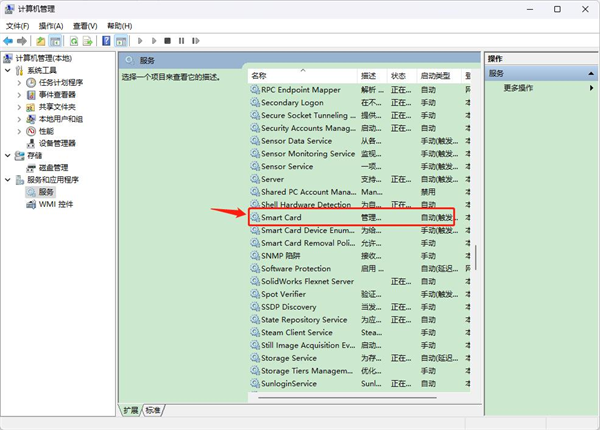Click the back arrow toolbar icon
Screen dimensions: 600x430
click(x=8, y=41)
